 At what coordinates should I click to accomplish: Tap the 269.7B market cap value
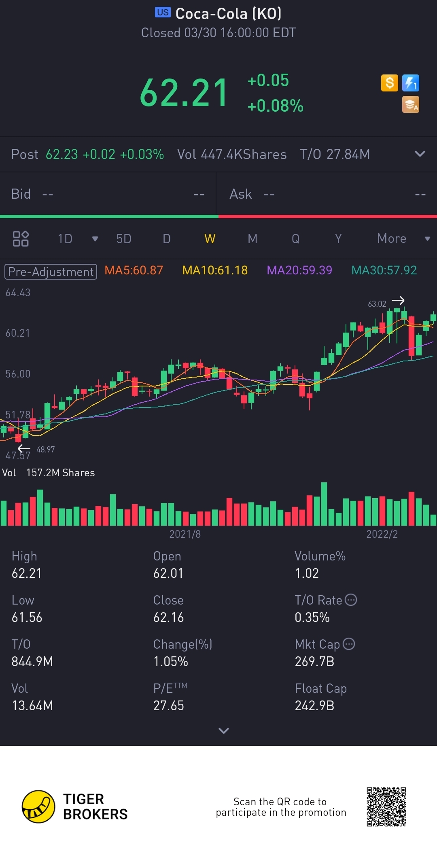click(x=315, y=662)
